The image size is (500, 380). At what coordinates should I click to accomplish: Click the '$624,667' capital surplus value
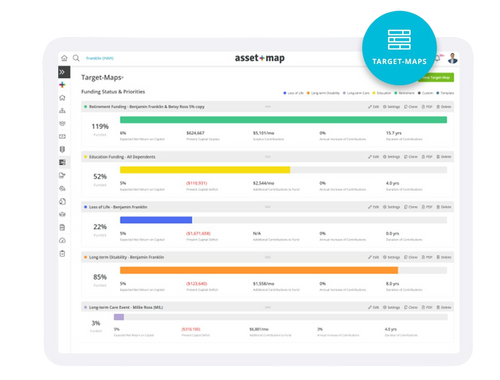[195, 133]
